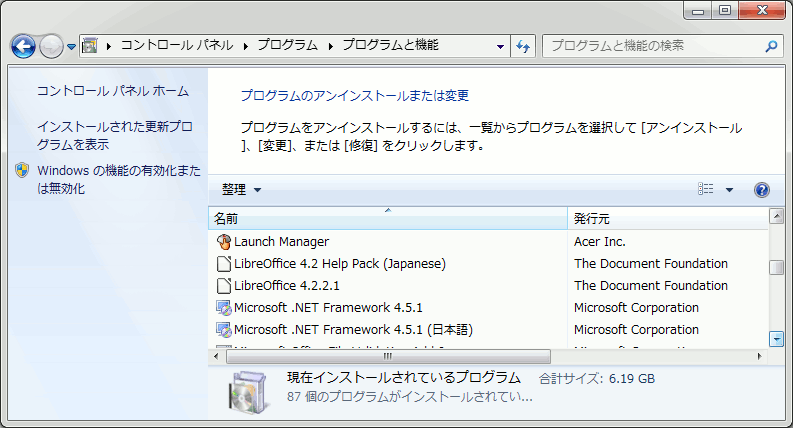Screen dimensions: 793x428
Task: Click the vertical scrollbar down arrow
Action: coord(776,339)
